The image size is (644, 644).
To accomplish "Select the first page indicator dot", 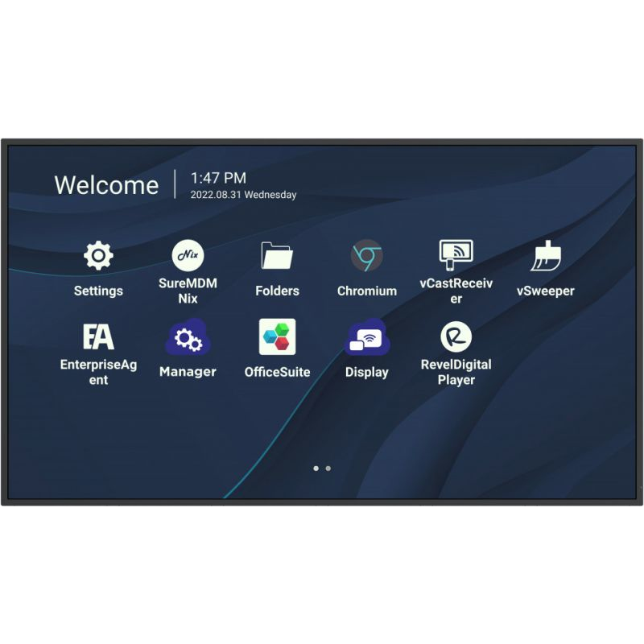I will click(x=316, y=469).
